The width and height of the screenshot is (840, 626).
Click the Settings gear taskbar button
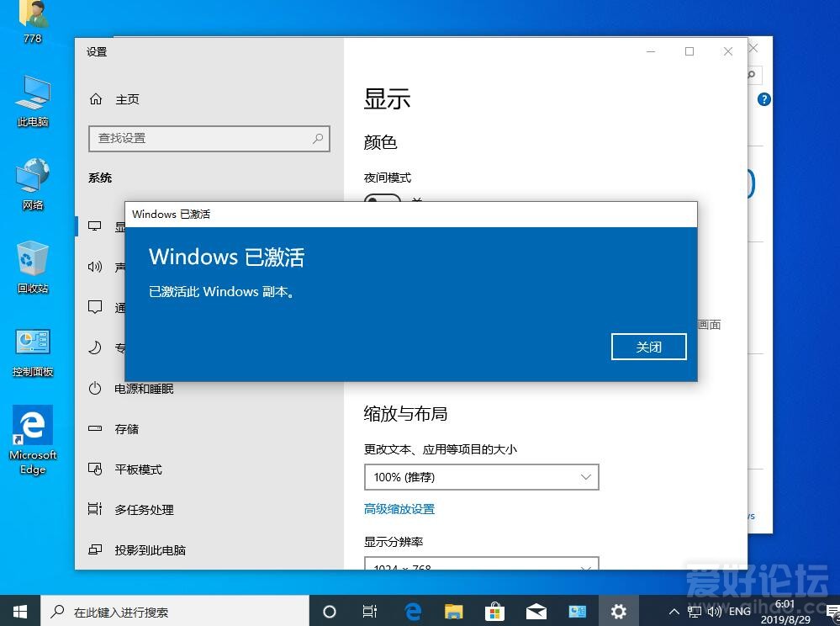coord(619,611)
